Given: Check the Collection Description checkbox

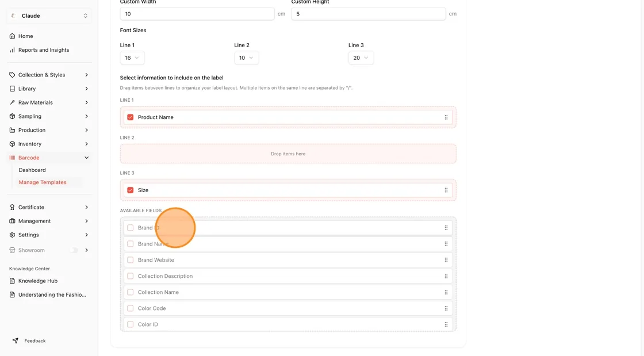Looking at the screenshot, I should (130, 276).
